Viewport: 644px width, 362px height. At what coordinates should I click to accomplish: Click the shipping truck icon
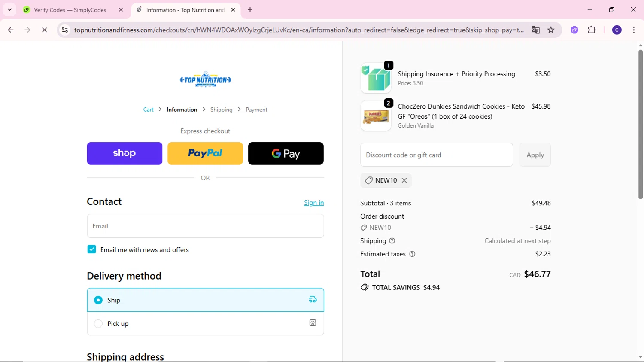313,300
